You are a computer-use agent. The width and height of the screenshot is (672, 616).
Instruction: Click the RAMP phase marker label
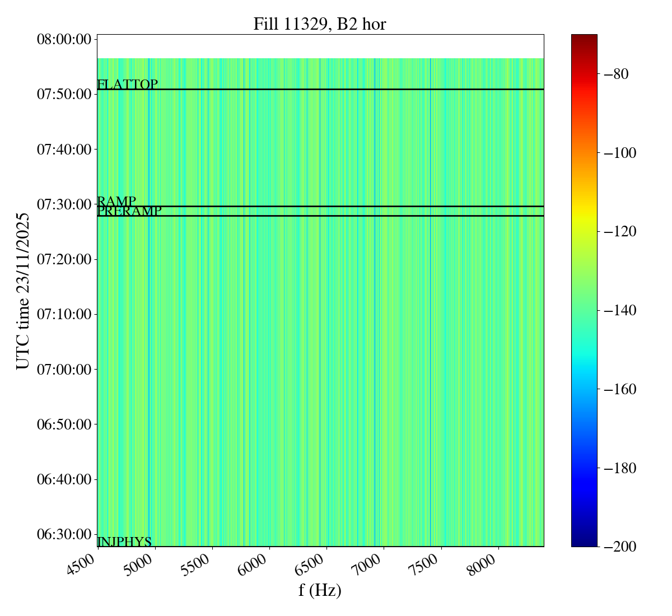[x=116, y=202]
